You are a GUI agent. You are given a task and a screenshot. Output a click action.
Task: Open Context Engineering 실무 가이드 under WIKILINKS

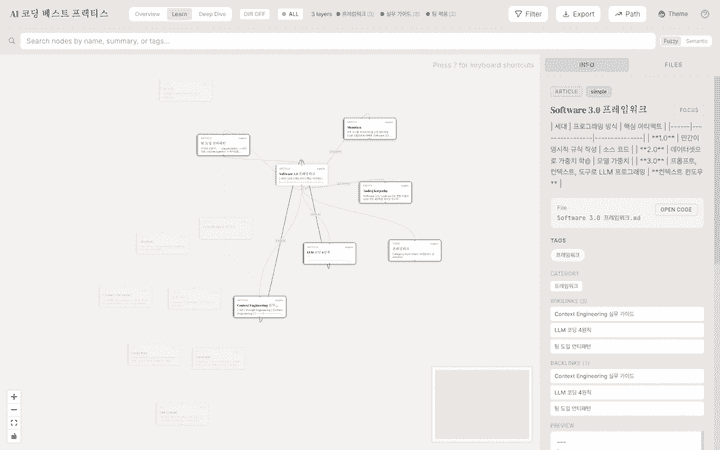coord(627,315)
